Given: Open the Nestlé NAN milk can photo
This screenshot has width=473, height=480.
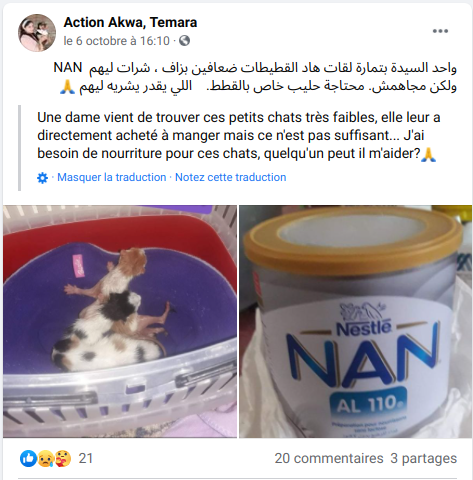Looking at the screenshot, I should (x=356, y=321).
